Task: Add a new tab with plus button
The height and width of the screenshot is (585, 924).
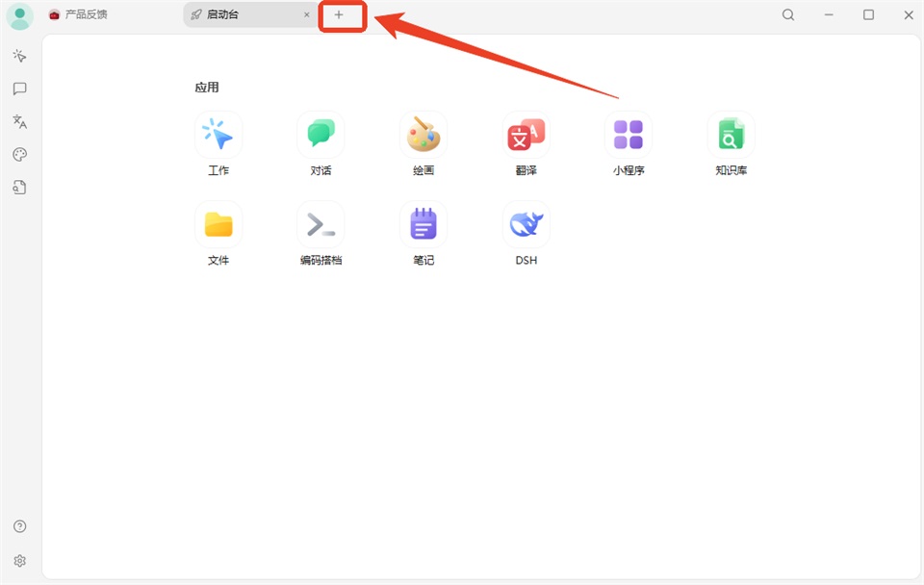Action: tap(339, 14)
